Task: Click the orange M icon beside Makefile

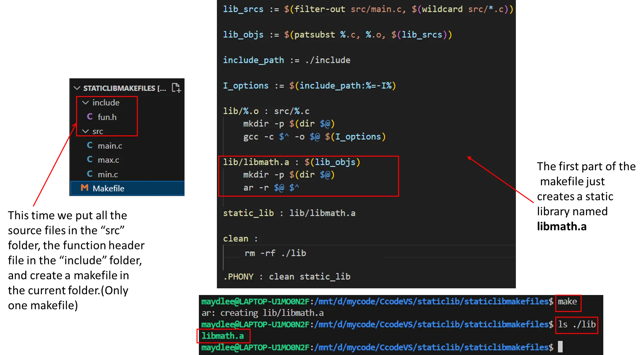Action: [x=84, y=188]
